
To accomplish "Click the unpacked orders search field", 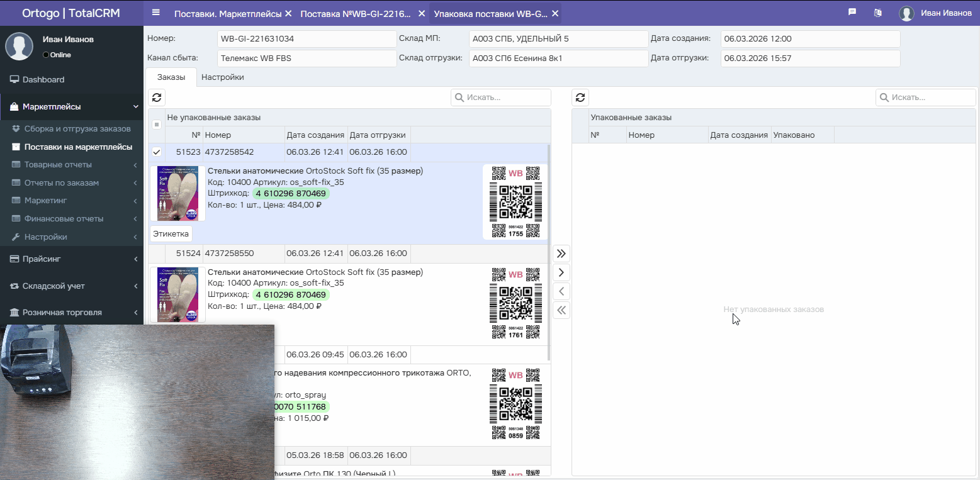I will [501, 98].
